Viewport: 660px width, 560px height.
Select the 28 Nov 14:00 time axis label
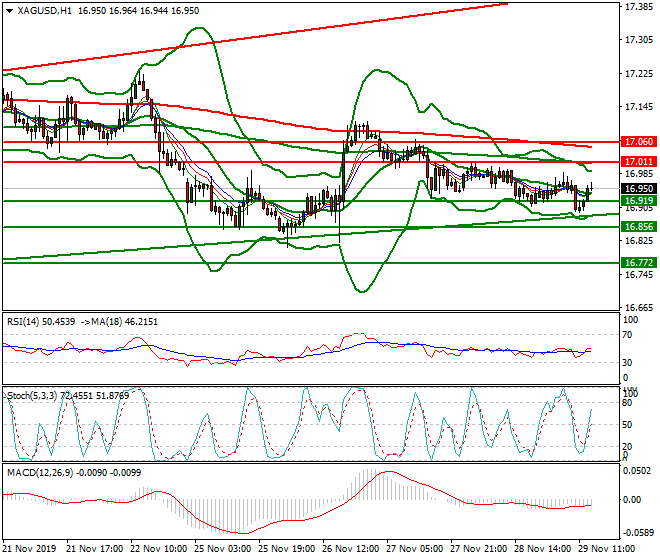pos(543,549)
